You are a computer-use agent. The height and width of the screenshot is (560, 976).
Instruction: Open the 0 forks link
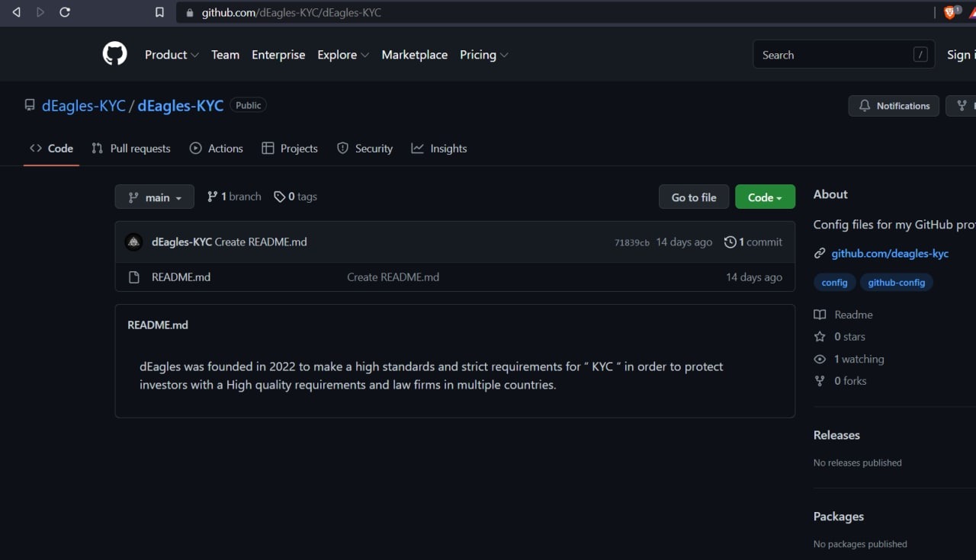tap(850, 381)
